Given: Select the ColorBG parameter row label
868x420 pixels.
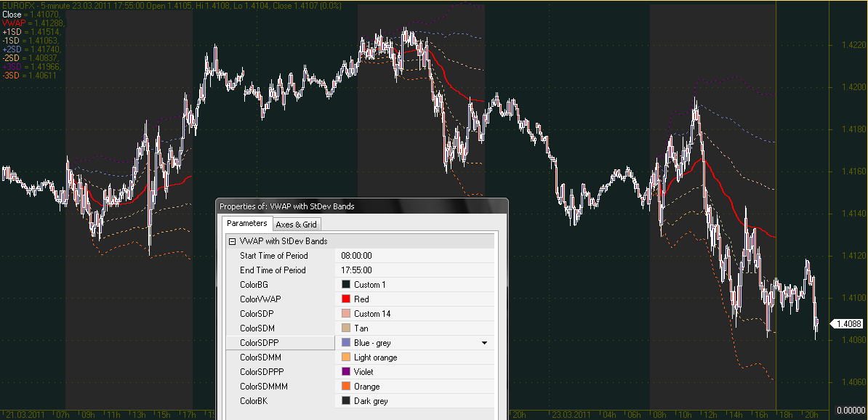Looking at the screenshot, I should pos(254,284).
